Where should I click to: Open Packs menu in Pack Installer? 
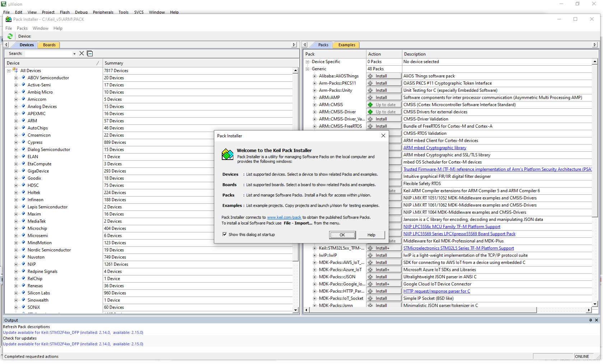22,28
